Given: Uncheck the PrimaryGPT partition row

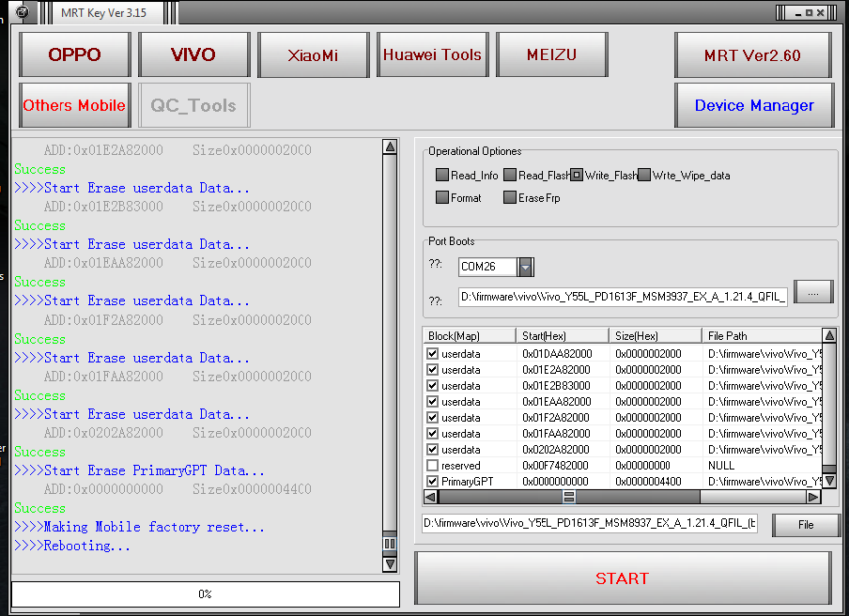Looking at the screenshot, I should pyautogui.click(x=432, y=481).
